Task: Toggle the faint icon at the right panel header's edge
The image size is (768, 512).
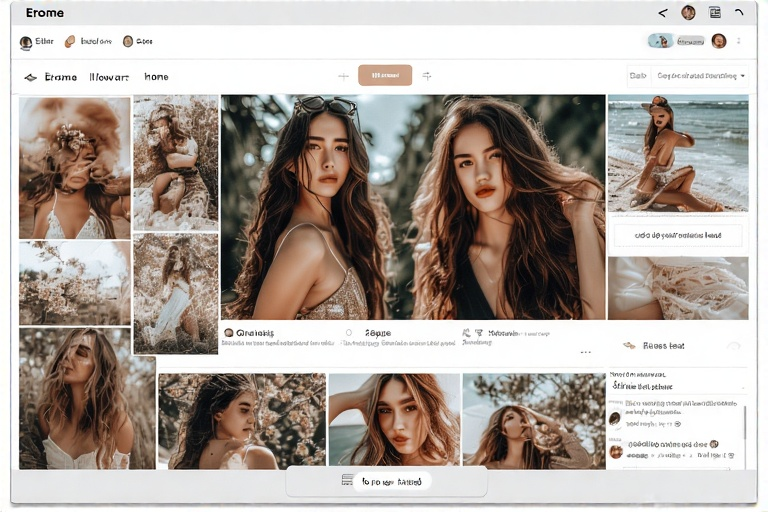Action: tap(733, 346)
